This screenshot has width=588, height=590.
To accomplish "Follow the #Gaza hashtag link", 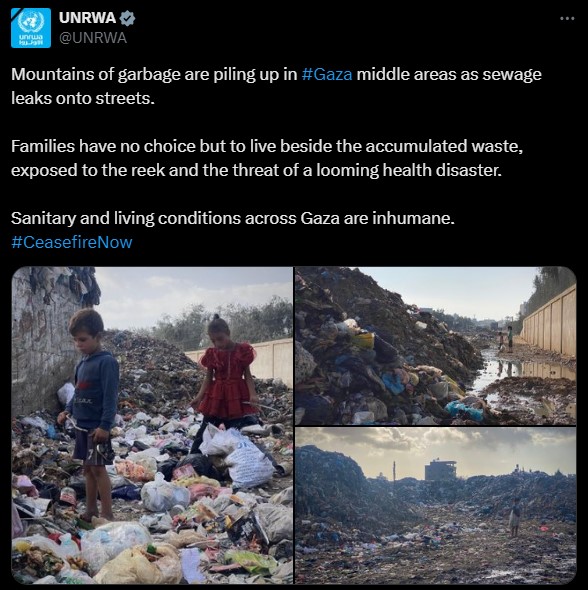I will [327, 74].
